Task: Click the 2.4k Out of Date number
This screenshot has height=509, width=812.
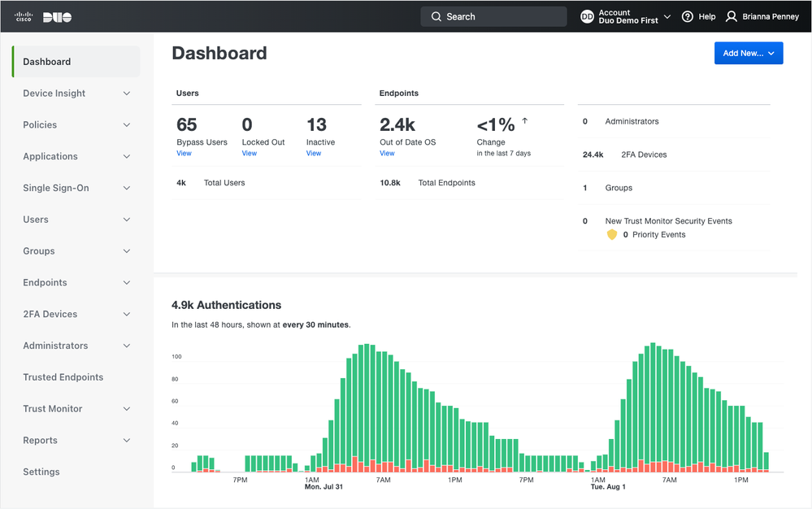Action: [x=397, y=124]
